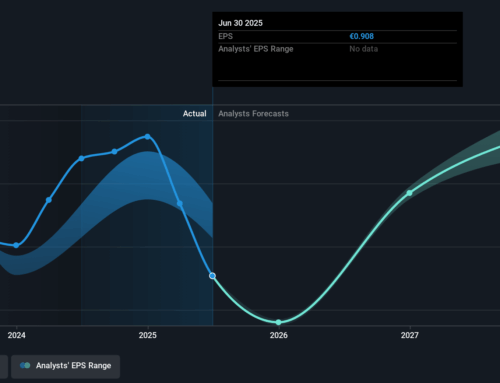Click the tooltip's Analysts' EPS Range row label
500x383 pixels.
point(256,49)
